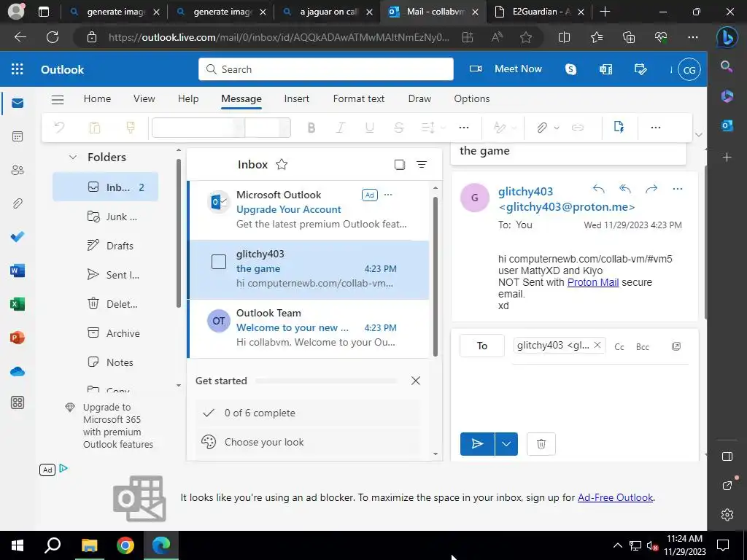The width and height of the screenshot is (747, 560).
Task: Open the People module in left rail
Action: click(x=18, y=170)
